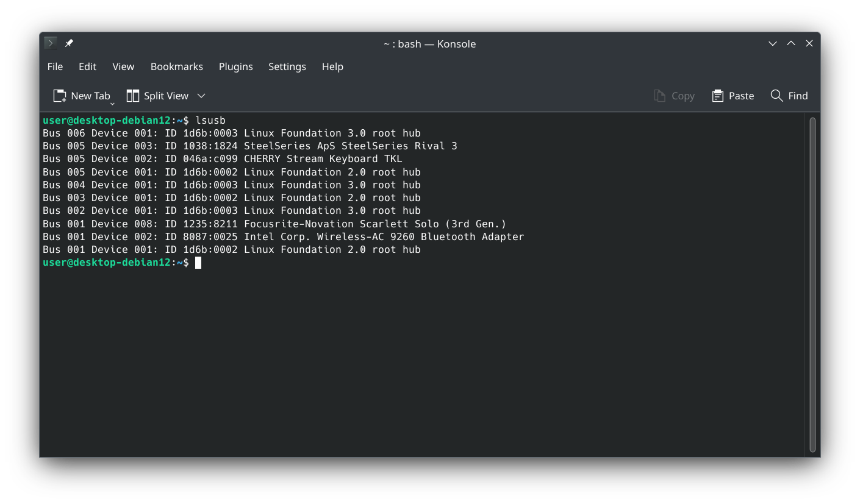Open the File menu
Image resolution: width=860 pixels, height=504 pixels.
(55, 66)
